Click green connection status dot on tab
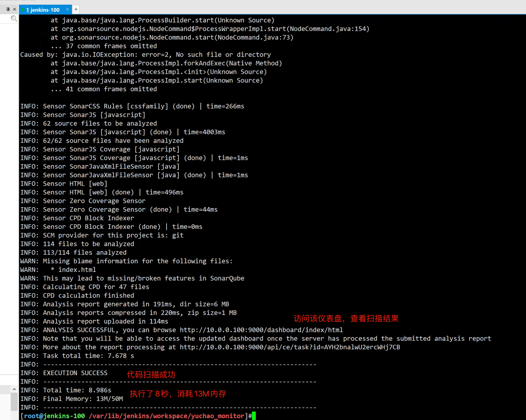This screenshot has width=526, height=420. (x=23, y=10)
